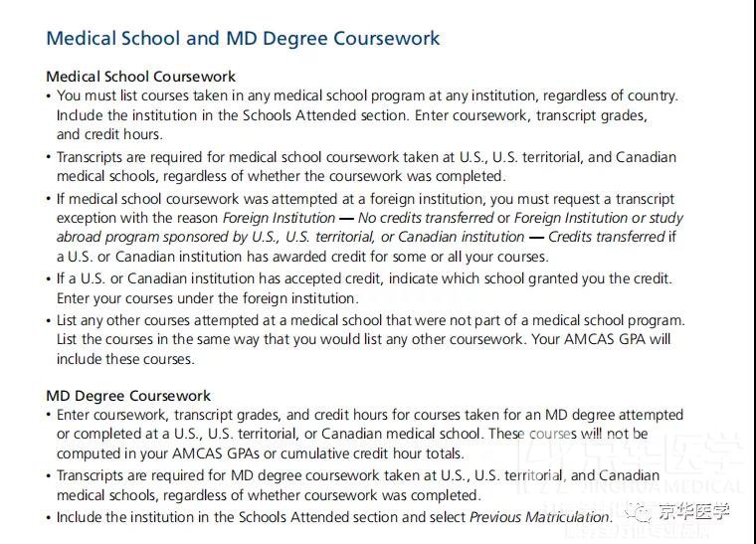
Task: Click the italic Foreign Institution — No credits transferred text
Action: [x=358, y=218]
